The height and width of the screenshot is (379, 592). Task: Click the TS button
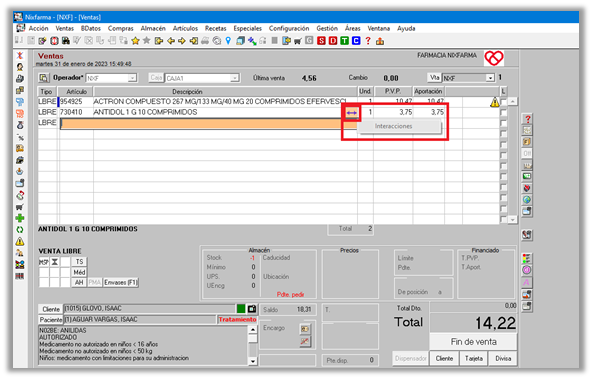[x=79, y=262]
